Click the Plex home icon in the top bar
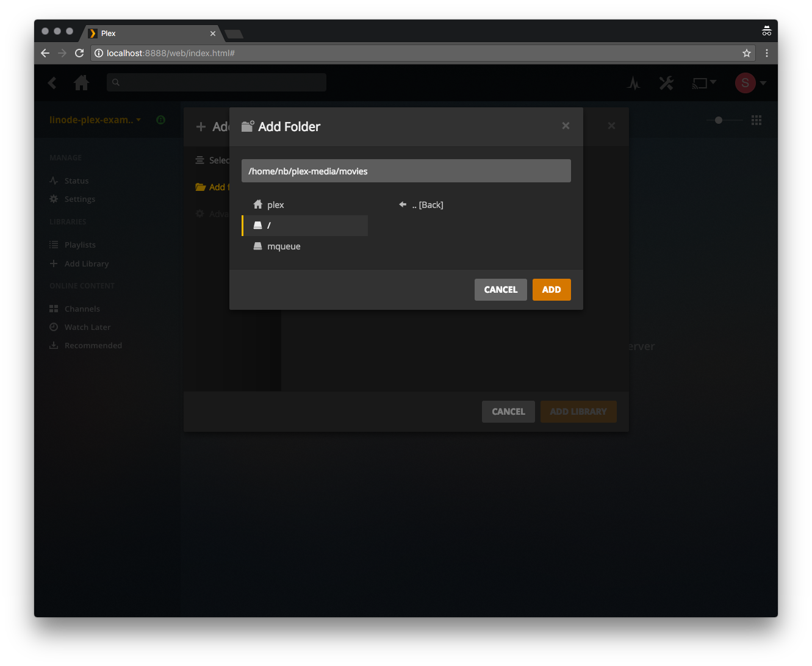The width and height of the screenshot is (812, 666). (81, 83)
